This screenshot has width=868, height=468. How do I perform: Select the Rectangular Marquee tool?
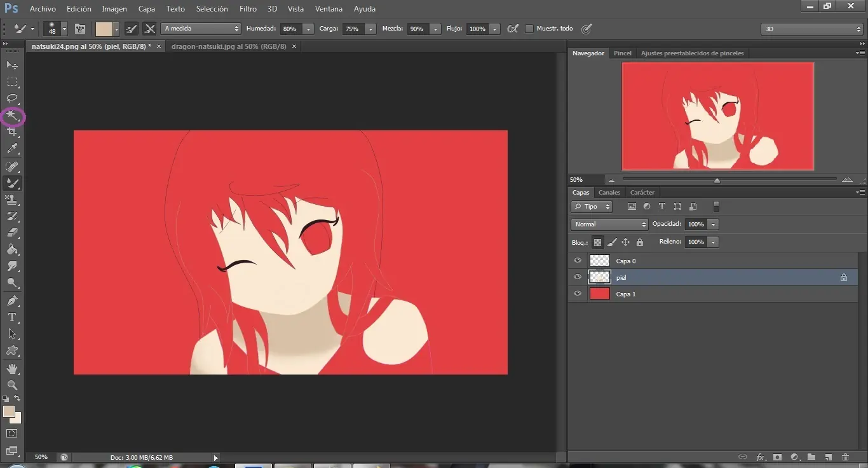click(12, 82)
